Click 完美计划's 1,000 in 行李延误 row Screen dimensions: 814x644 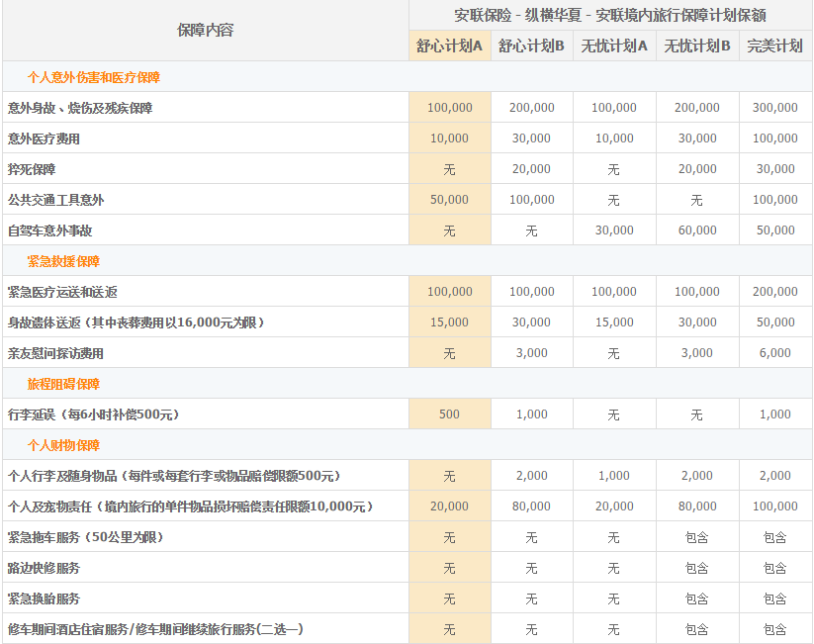tap(775, 414)
